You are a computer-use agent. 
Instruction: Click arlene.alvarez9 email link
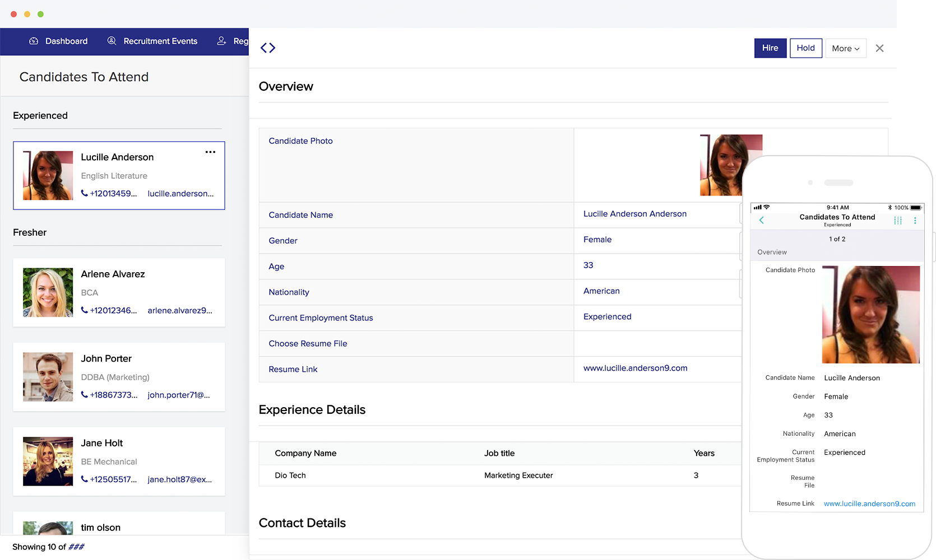180,310
